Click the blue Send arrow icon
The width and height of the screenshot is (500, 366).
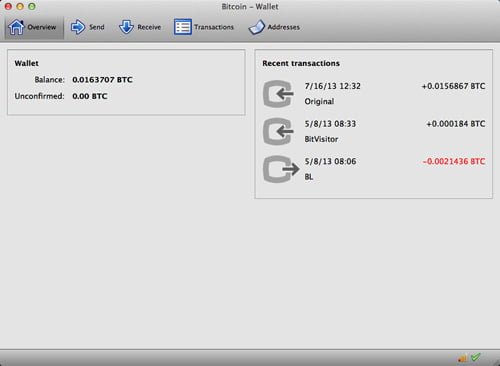click(x=78, y=27)
